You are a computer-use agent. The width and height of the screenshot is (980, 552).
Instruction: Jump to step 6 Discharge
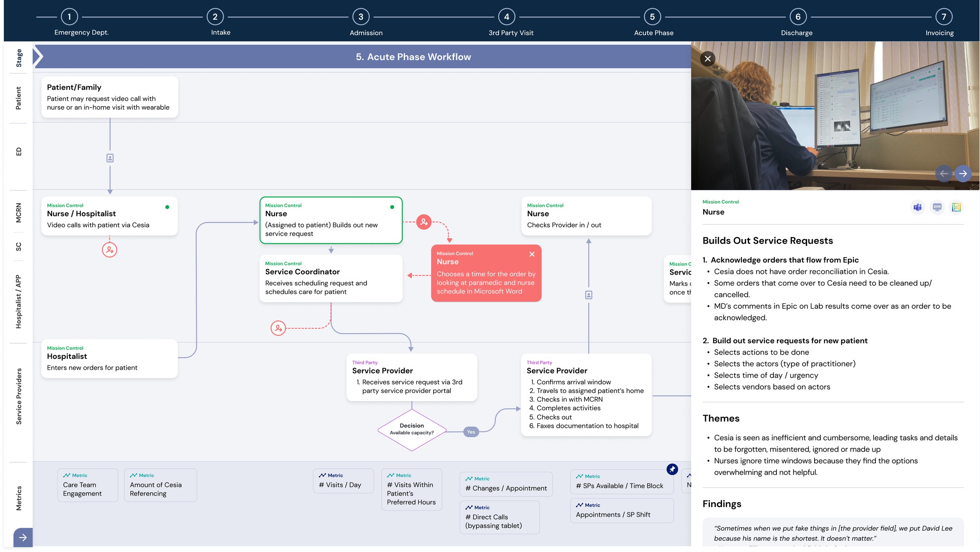coord(797,17)
